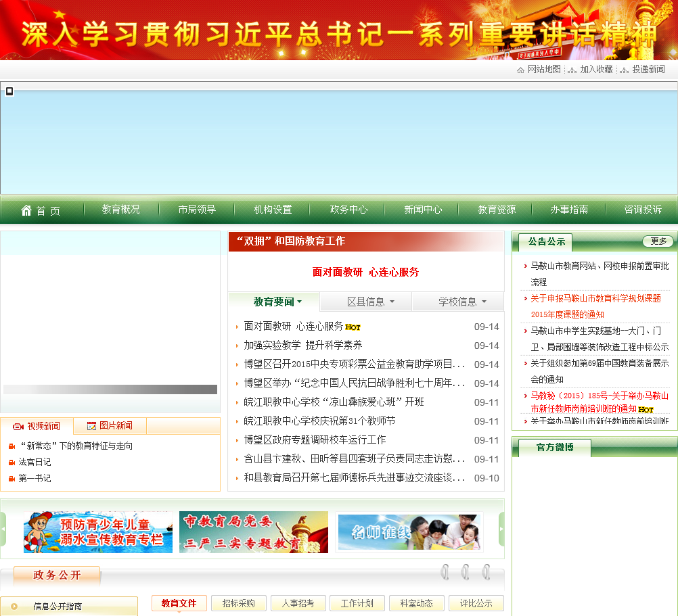Click the round arrow icon beside 信息公开指南
678x616 pixels.
point(14,607)
